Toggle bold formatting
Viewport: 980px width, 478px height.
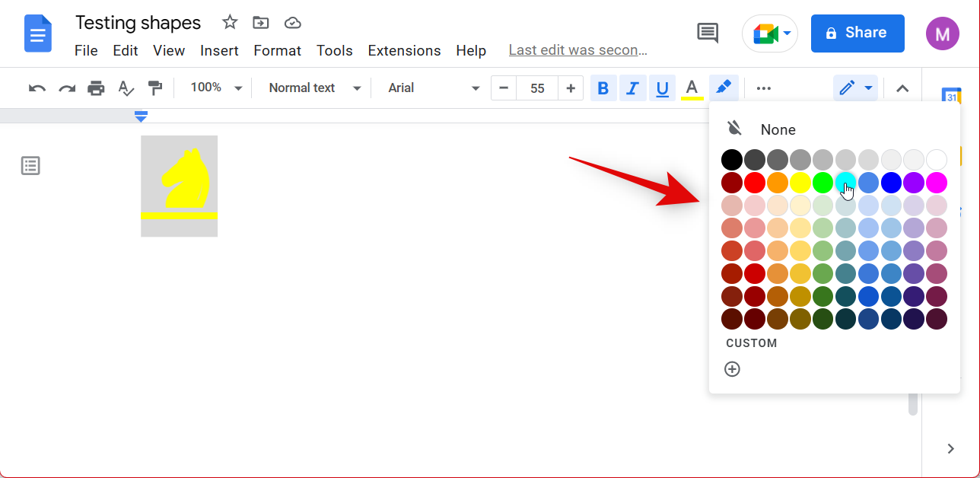(603, 88)
